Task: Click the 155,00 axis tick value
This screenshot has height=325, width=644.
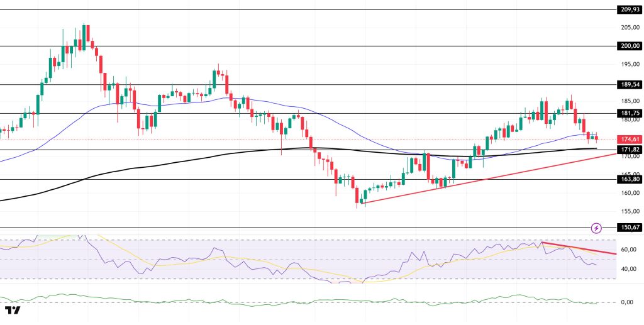Action: [629, 211]
